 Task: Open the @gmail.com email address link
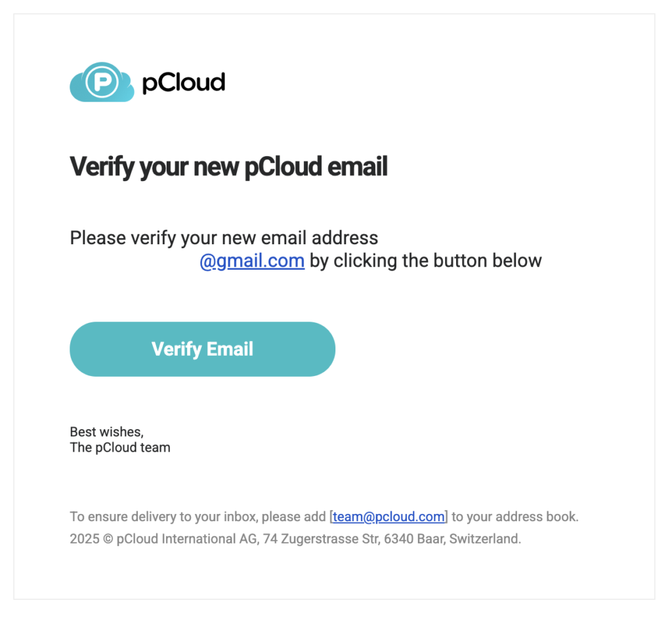pyautogui.click(x=252, y=261)
